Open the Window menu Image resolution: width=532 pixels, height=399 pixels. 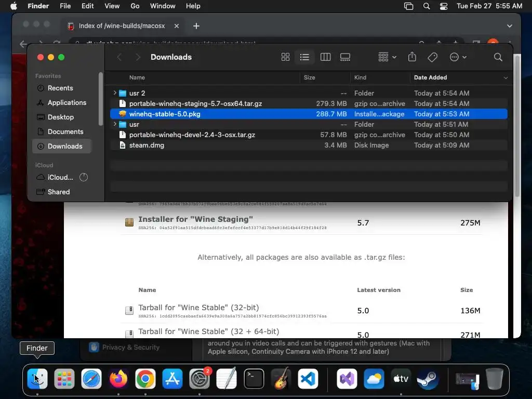point(163,6)
